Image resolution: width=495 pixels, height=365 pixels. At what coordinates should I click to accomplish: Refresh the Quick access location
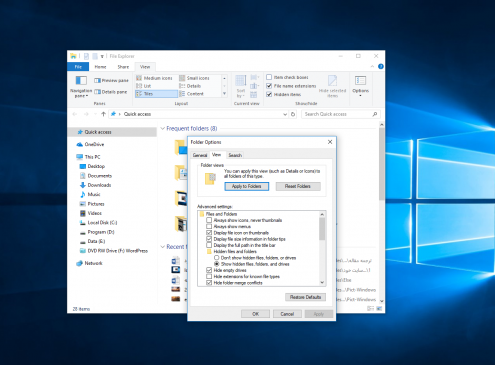click(x=293, y=114)
